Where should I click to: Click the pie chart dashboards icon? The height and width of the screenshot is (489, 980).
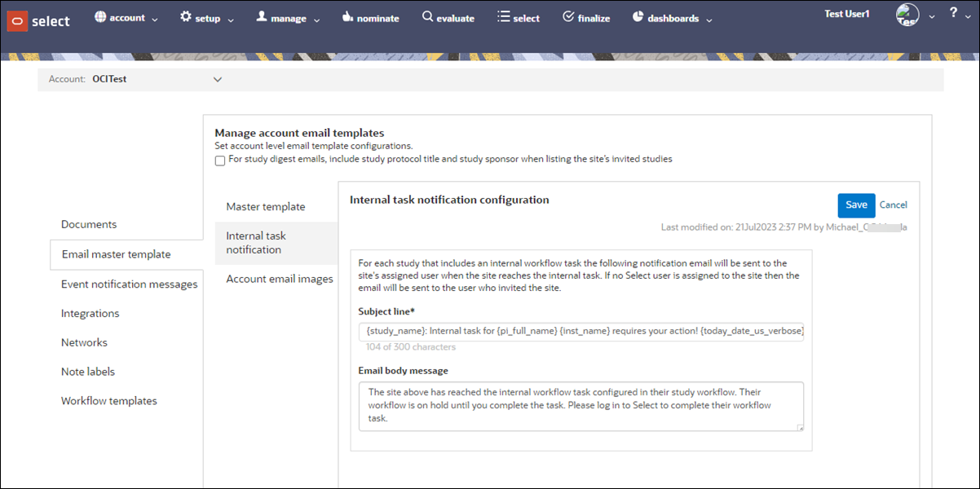click(638, 16)
